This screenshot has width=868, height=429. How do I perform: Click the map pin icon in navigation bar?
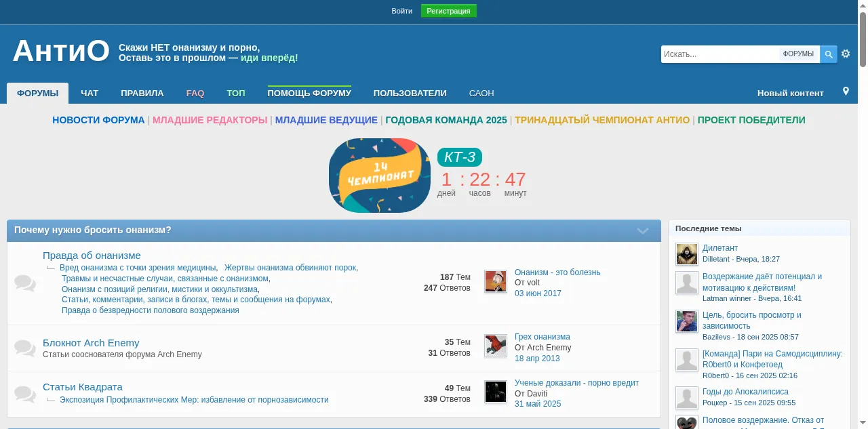pyautogui.click(x=846, y=91)
